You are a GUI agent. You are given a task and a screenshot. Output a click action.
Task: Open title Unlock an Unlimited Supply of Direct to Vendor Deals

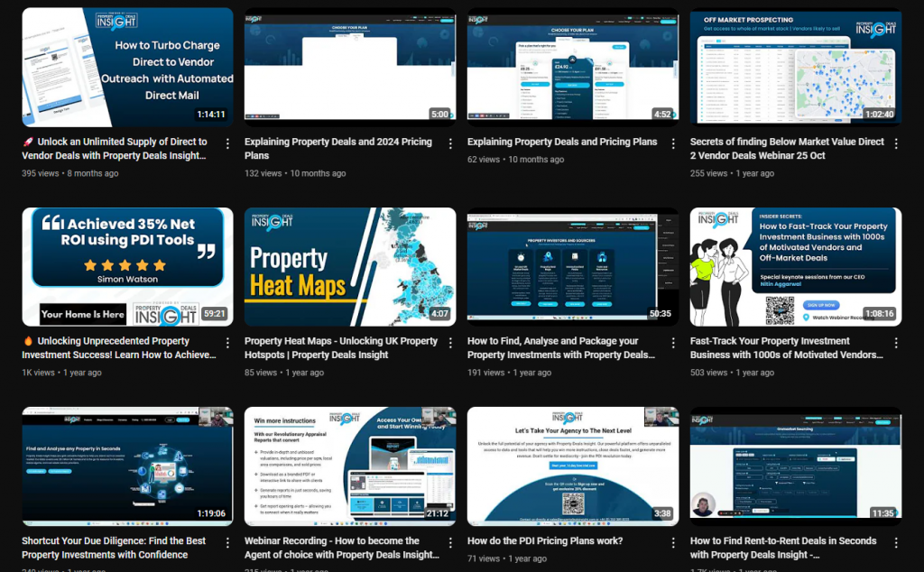pos(115,149)
